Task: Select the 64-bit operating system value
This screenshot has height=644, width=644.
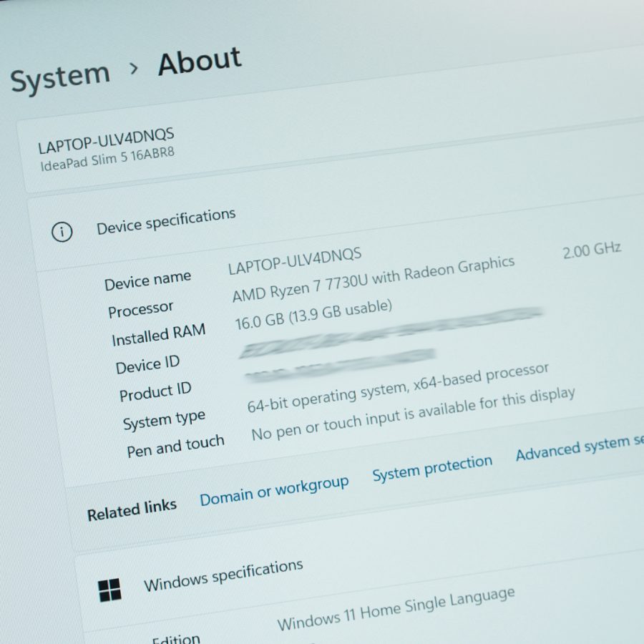Action: 398,387
